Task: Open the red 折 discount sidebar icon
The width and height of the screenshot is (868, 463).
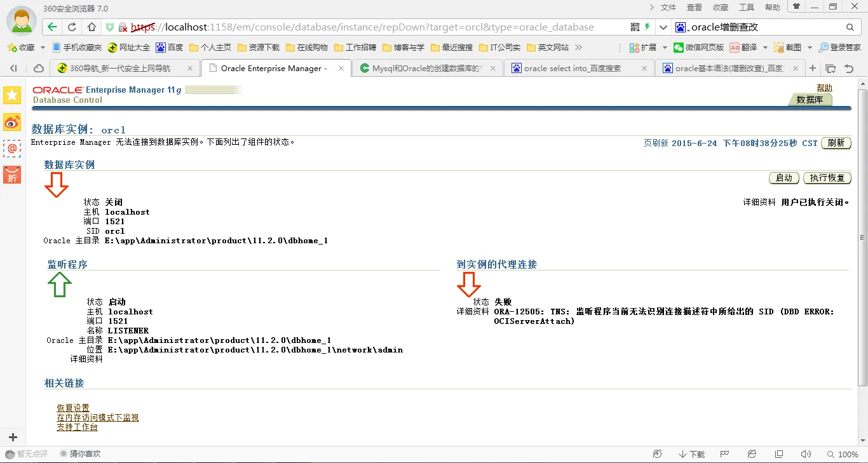Action: (12, 175)
